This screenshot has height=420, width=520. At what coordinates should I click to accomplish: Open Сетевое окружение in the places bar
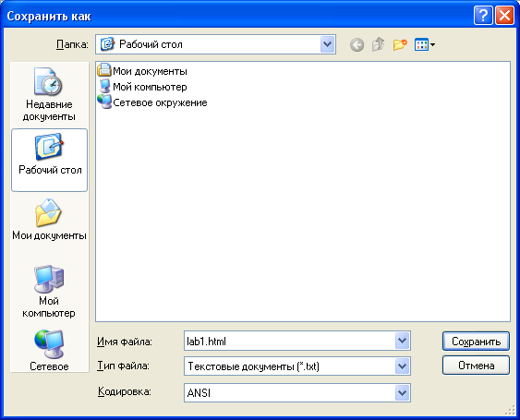[49, 351]
